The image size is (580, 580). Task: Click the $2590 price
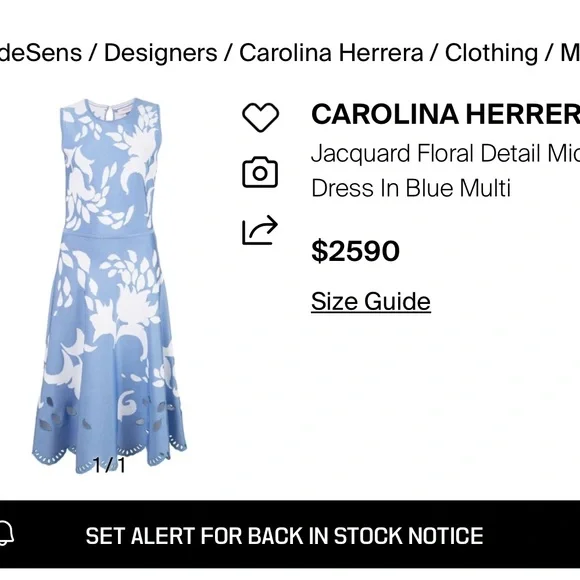tap(355, 251)
